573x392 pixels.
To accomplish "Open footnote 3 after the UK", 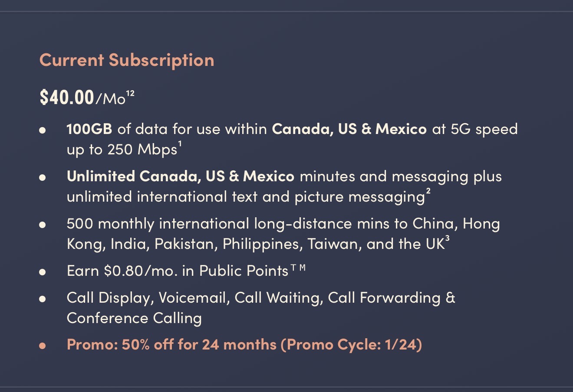I will pos(447,239).
